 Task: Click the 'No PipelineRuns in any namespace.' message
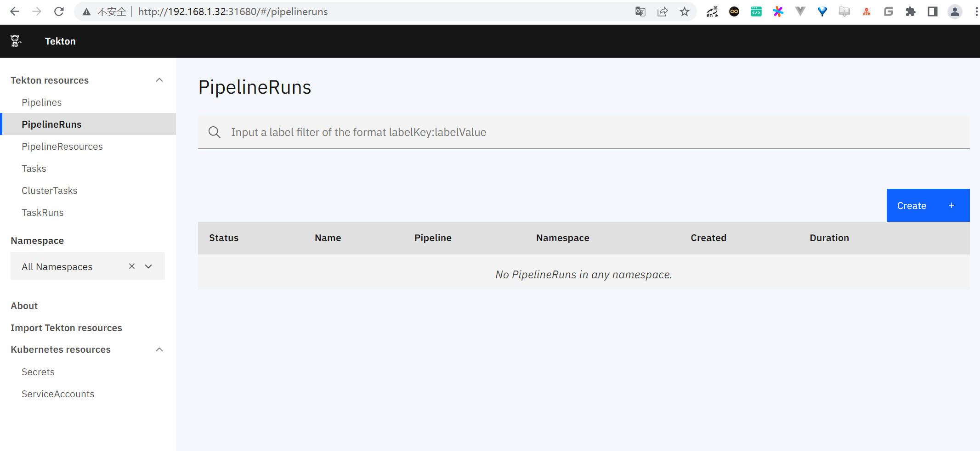click(583, 274)
